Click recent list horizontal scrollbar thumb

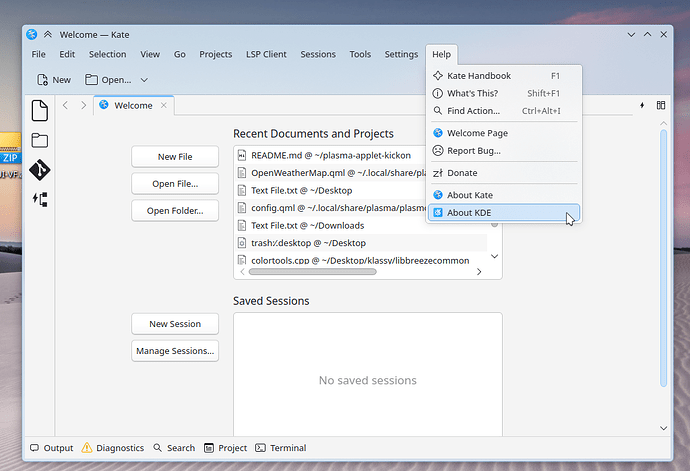[312, 272]
